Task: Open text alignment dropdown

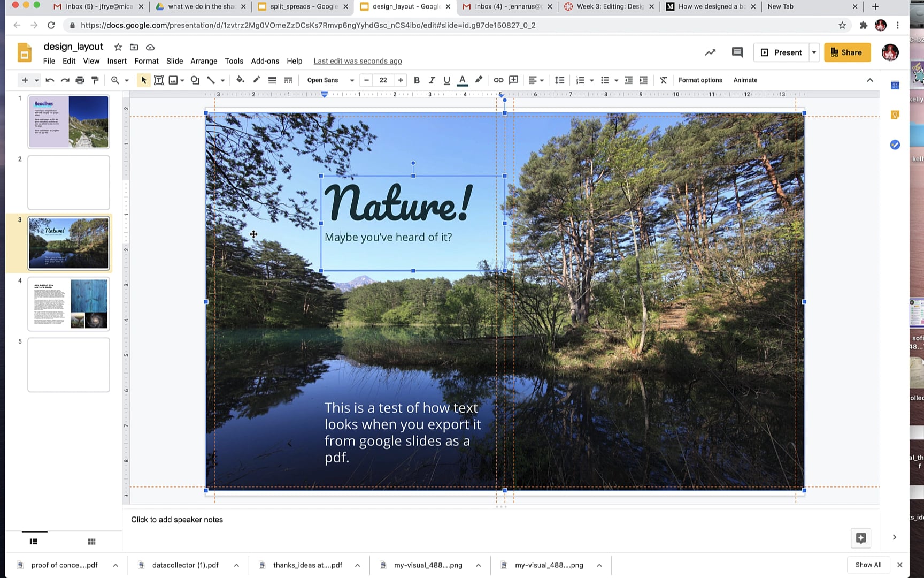Action: [536, 80]
